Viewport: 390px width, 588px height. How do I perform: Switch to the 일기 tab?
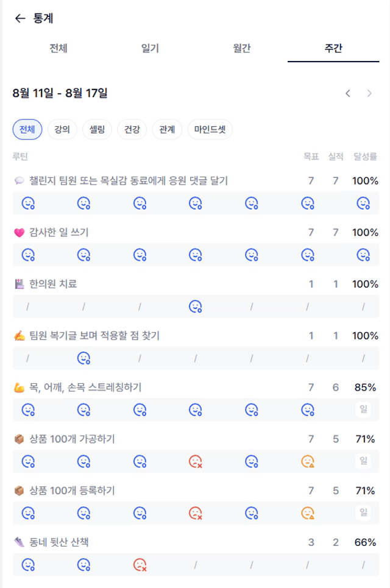coord(150,48)
